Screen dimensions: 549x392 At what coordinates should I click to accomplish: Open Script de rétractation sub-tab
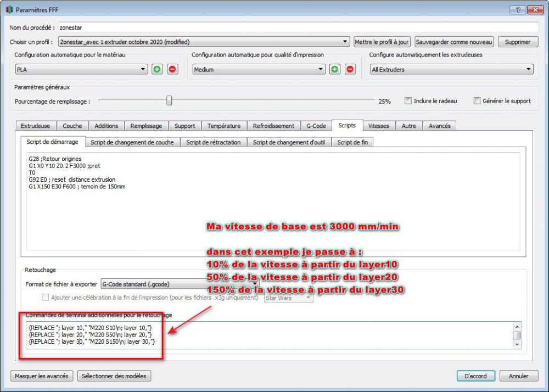[x=213, y=142]
